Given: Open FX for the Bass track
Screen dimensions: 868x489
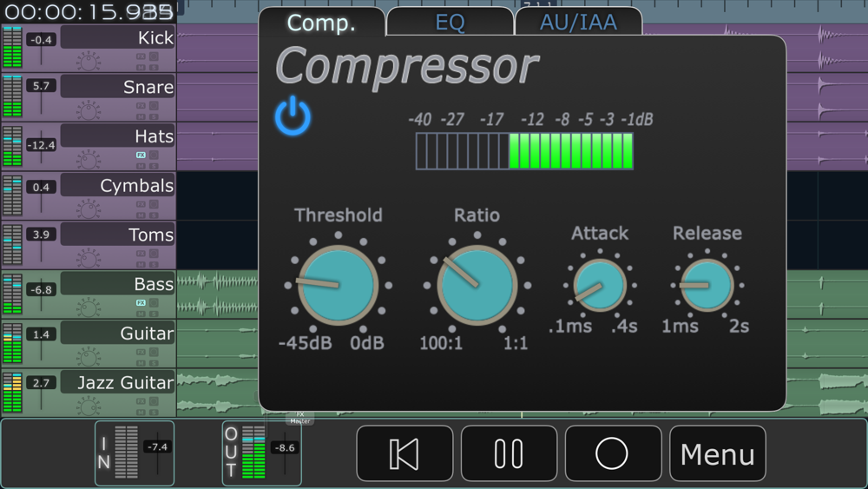Looking at the screenshot, I should click(x=141, y=303).
